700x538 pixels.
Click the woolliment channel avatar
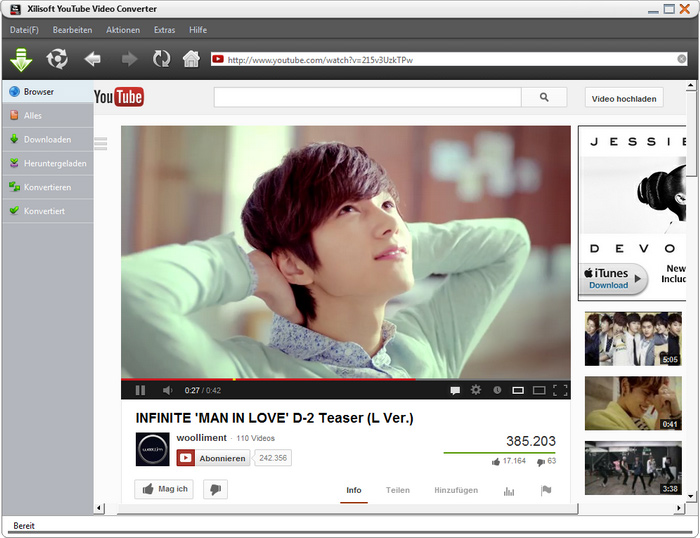coord(153,449)
